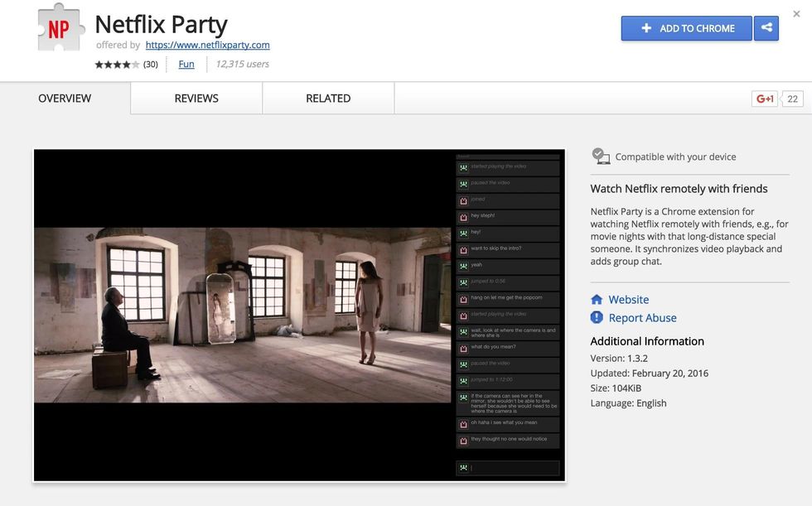Click the avatar beside 'hey steph!' message
The width and height of the screenshot is (812, 506).
pos(463,216)
